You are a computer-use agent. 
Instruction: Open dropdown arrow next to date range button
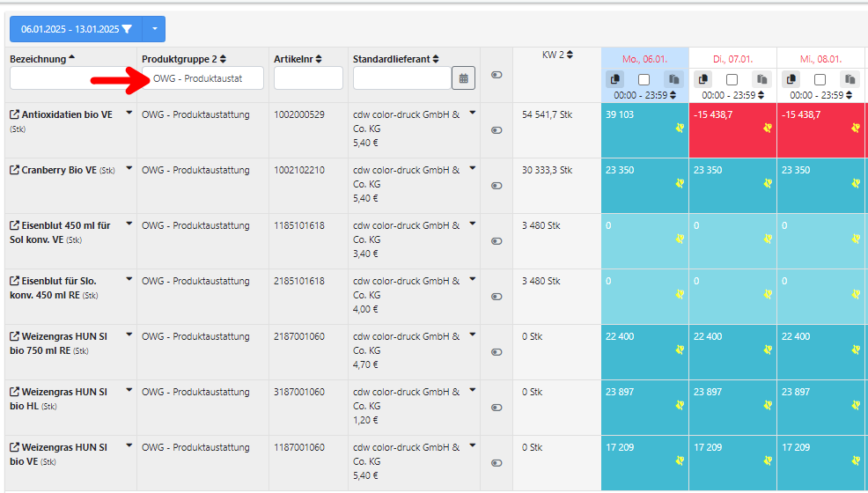point(154,29)
